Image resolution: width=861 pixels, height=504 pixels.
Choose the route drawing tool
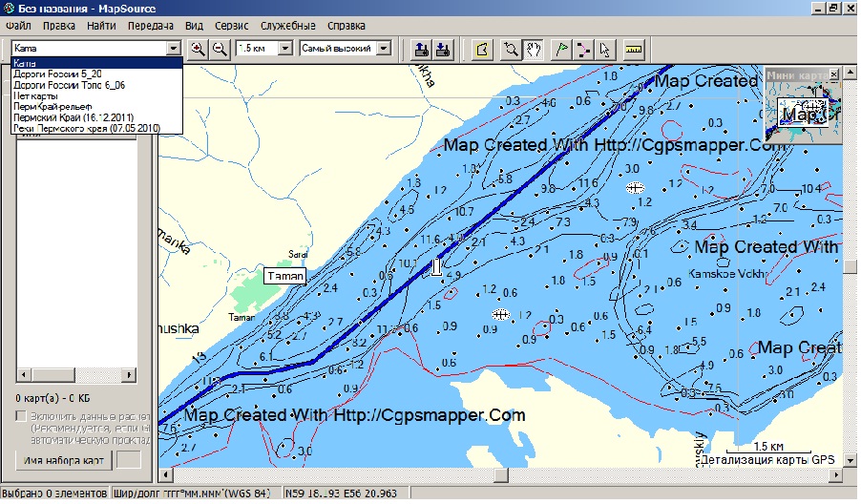583,49
